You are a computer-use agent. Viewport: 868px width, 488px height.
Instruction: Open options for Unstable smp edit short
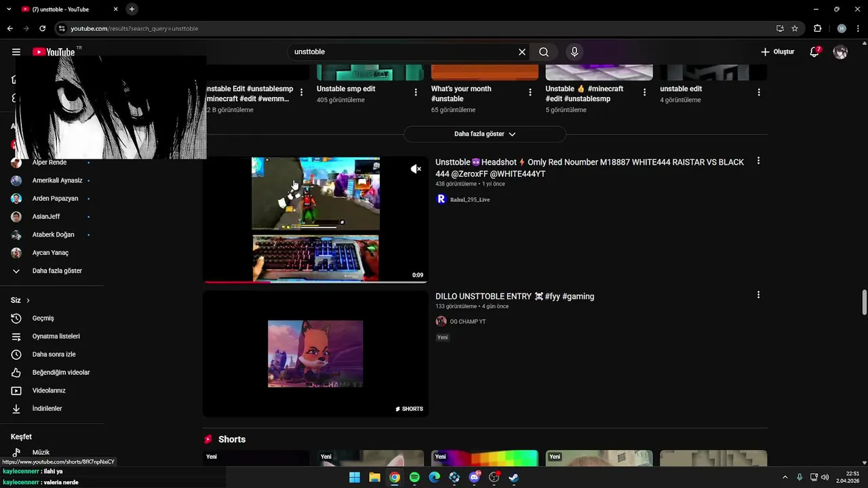[x=416, y=92]
